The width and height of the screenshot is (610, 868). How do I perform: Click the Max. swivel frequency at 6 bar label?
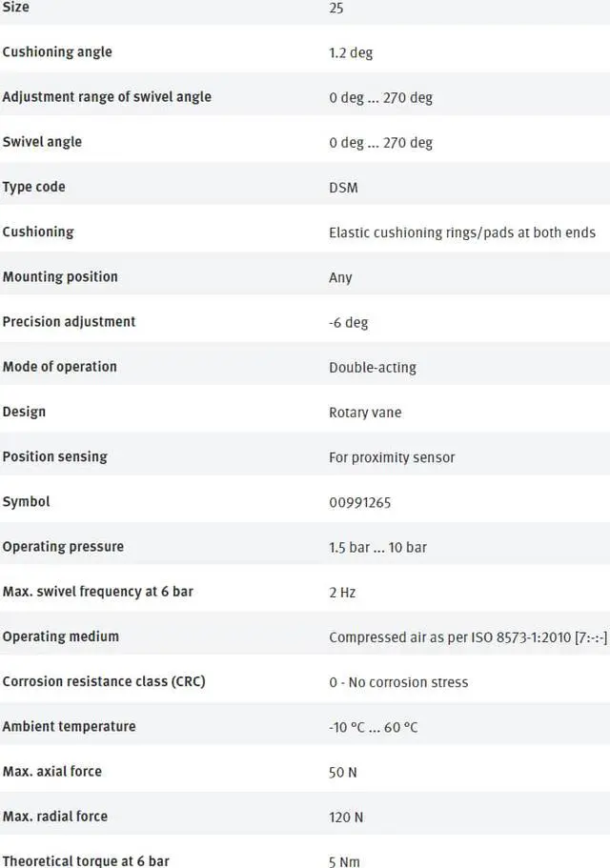pos(97,591)
